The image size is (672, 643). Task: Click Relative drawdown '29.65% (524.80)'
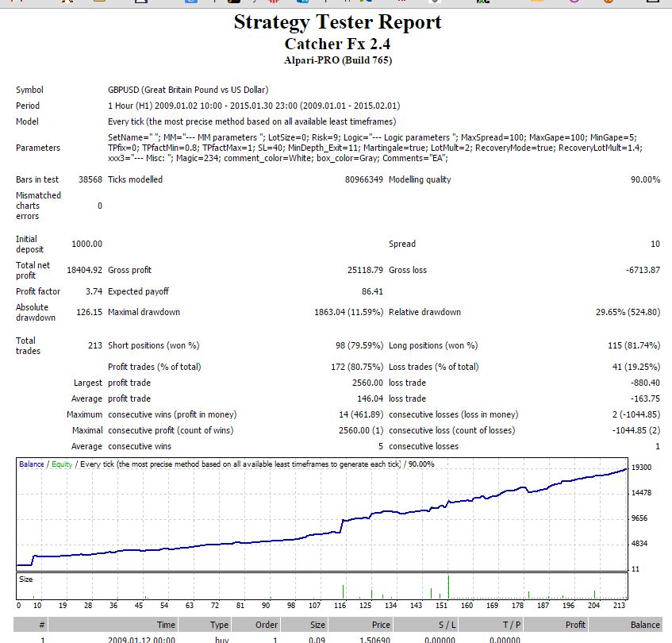coord(628,312)
